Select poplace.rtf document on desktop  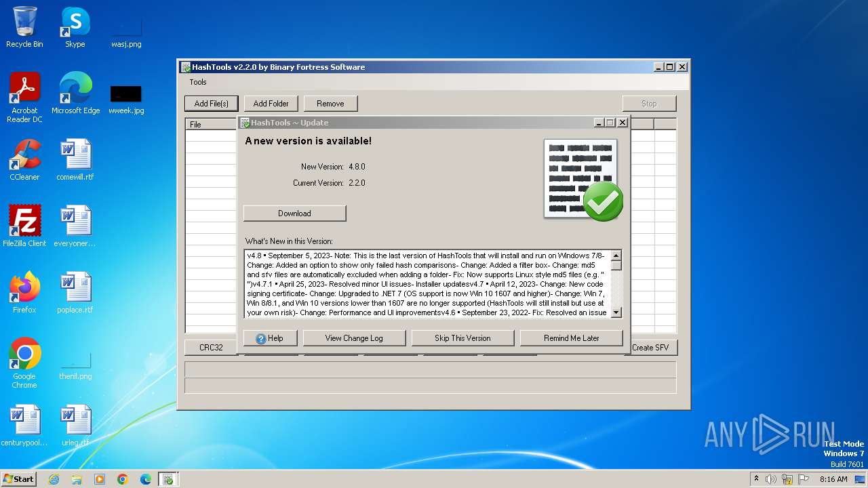pos(75,293)
